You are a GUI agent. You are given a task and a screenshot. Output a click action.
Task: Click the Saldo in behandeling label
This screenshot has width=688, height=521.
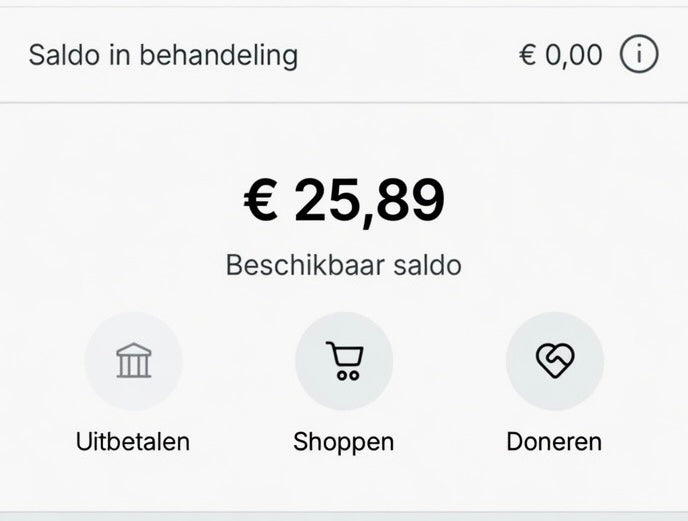(x=163, y=54)
